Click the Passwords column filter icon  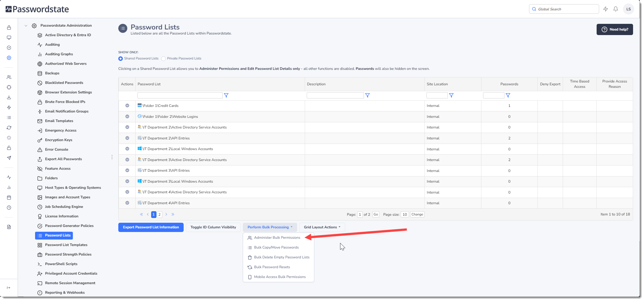[x=508, y=95]
